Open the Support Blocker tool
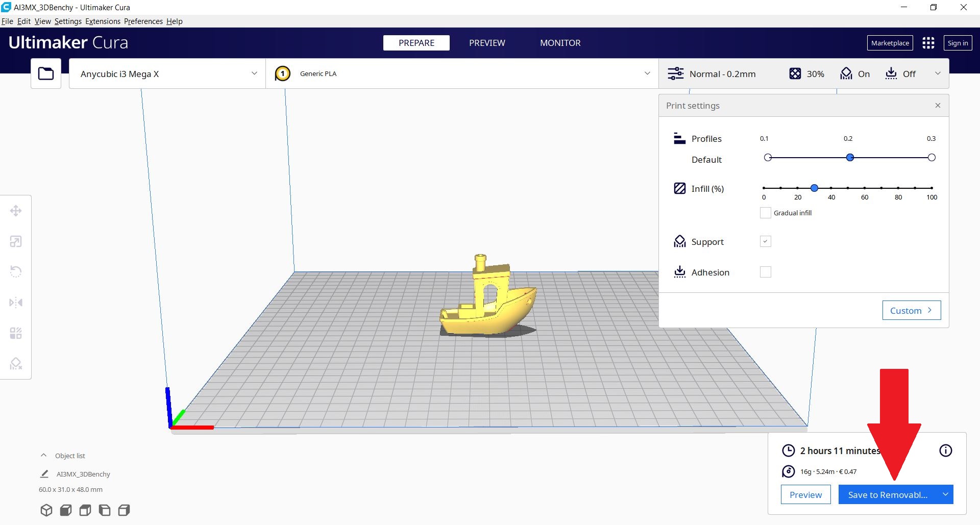This screenshot has width=980, height=525. [x=16, y=363]
